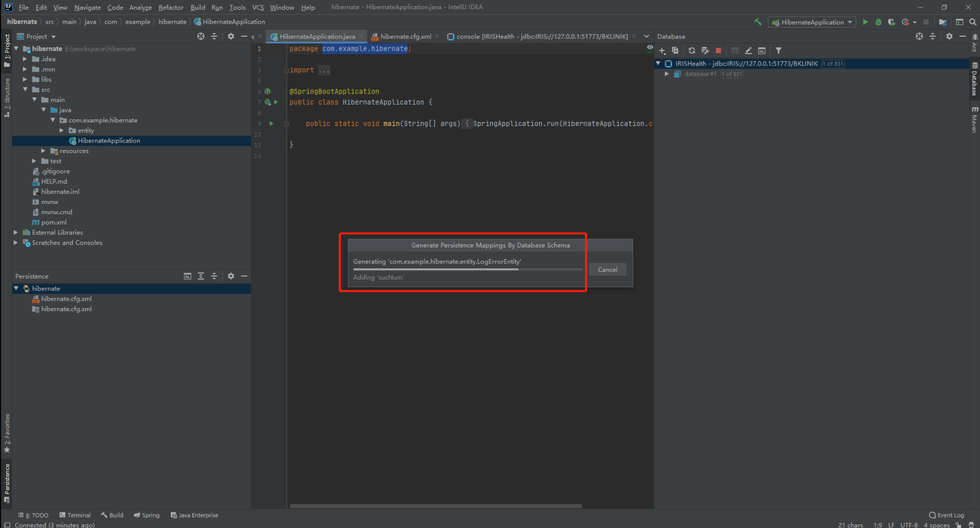Expand database #1 node in Database panel
980x528 pixels.
tap(666, 74)
